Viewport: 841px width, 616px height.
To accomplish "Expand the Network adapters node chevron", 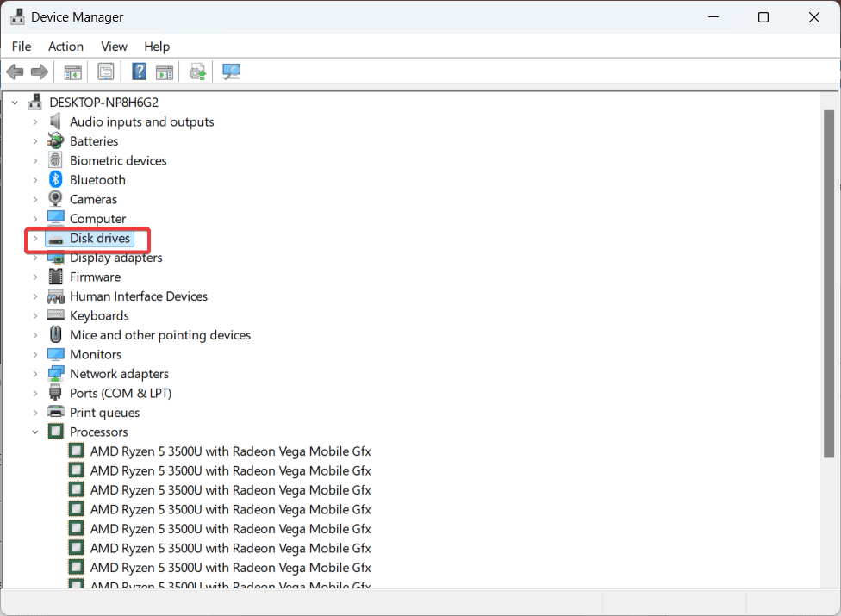I will 35,374.
